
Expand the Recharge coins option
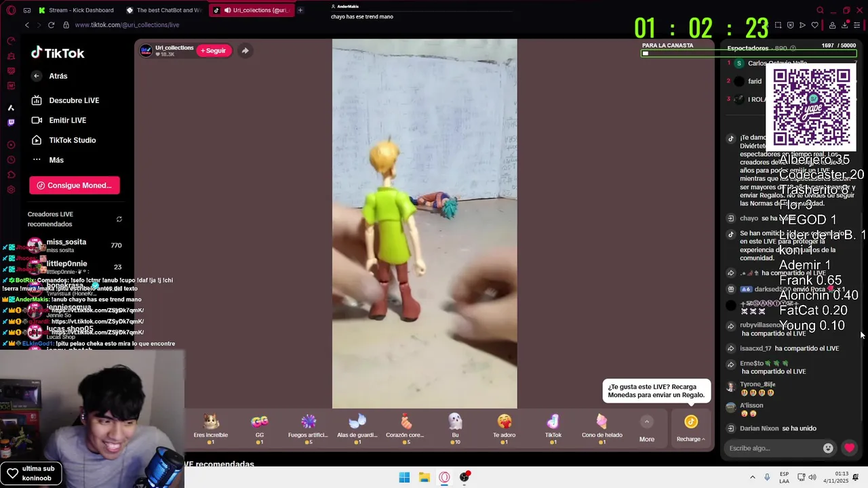(691, 428)
